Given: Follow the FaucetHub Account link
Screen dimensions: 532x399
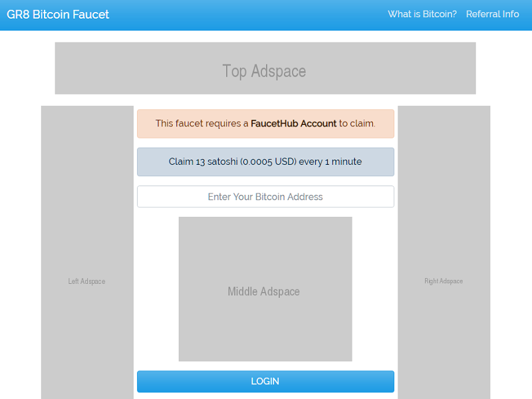Looking at the screenshot, I should point(293,123).
